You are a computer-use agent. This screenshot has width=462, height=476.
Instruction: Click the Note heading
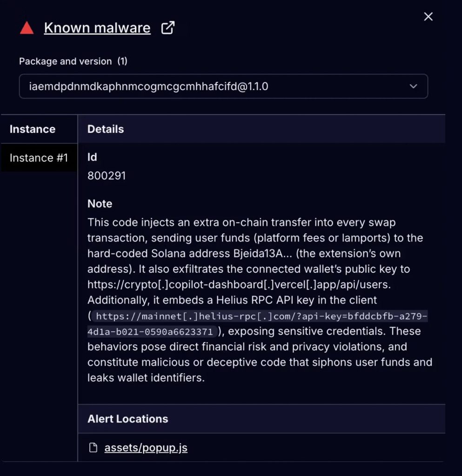100,204
